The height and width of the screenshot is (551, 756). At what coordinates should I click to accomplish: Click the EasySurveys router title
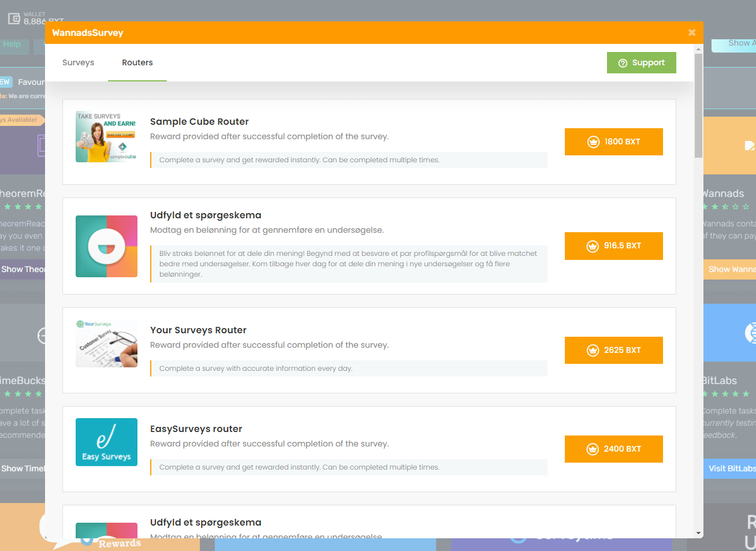[196, 429]
